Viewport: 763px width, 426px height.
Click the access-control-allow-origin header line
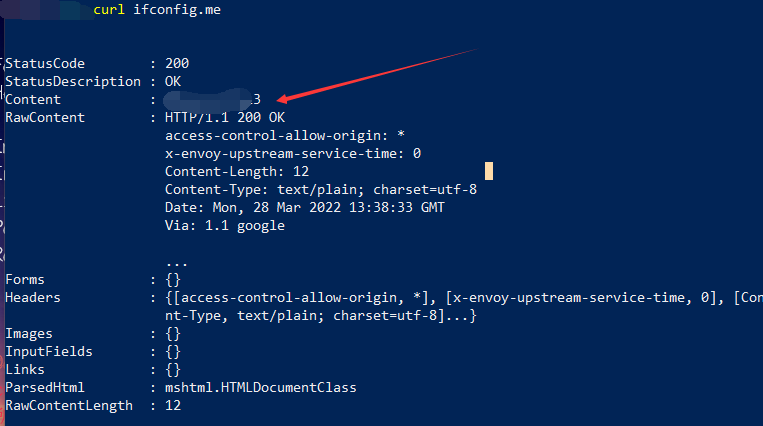(285, 135)
